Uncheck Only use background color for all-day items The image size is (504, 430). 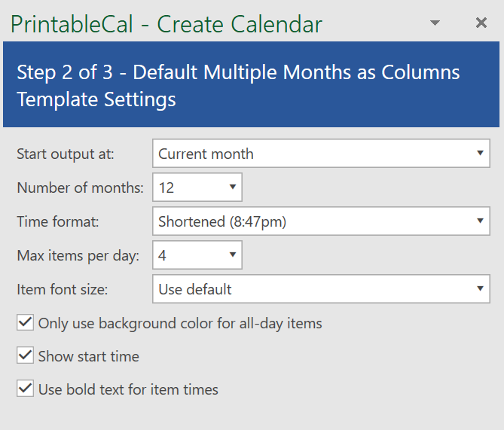[x=25, y=322]
